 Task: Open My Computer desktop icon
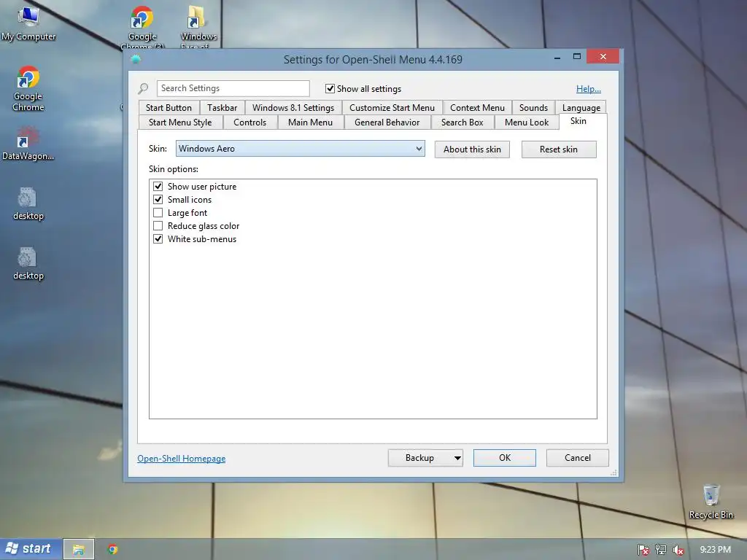tap(28, 23)
